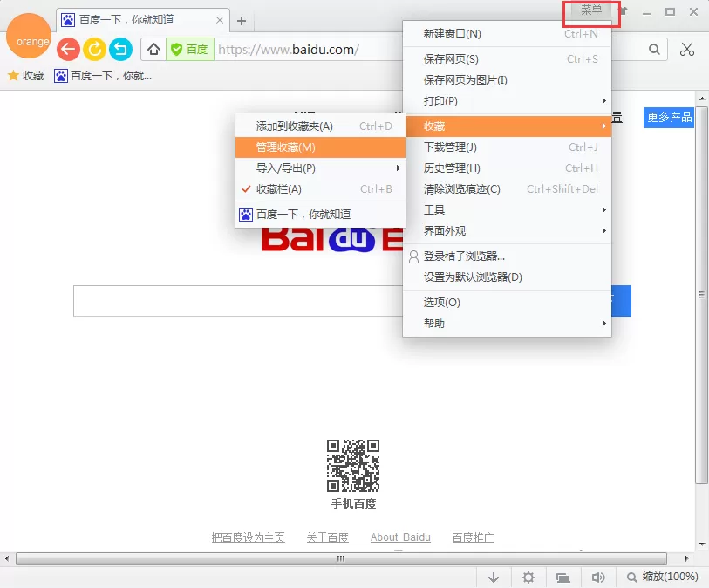This screenshot has width=709, height=588.
Task: Open 历史管理(H) from menu
Action: pyautogui.click(x=507, y=168)
